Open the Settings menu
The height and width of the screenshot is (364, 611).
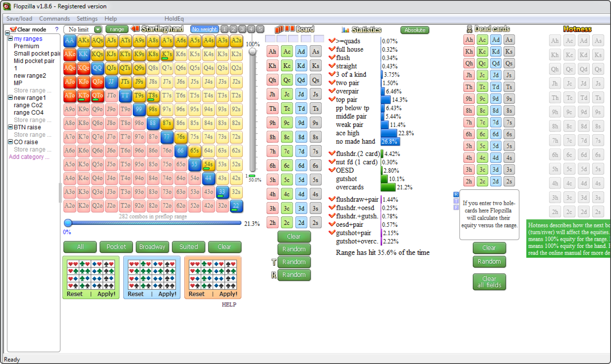(x=87, y=18)
